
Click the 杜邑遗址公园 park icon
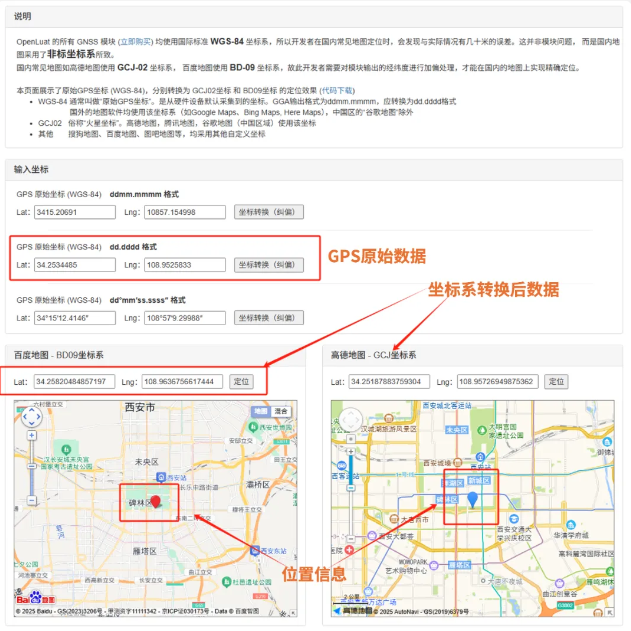pos(227,582)
